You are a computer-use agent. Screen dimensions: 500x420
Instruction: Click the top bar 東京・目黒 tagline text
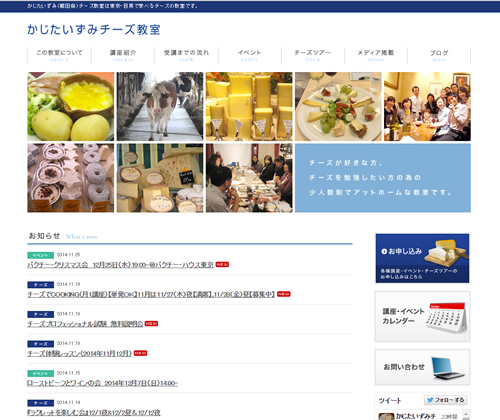[112, 6]
